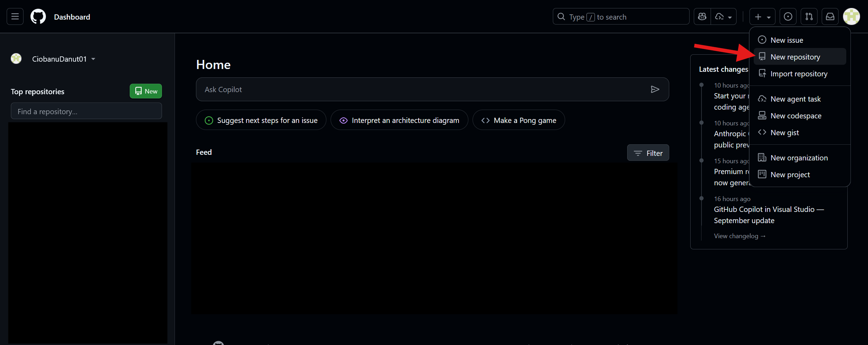This screenshot has width=868, height=345.
Task: Open the Notifications inbox icon
Action: pyautogui.click(x=830, y=16)
